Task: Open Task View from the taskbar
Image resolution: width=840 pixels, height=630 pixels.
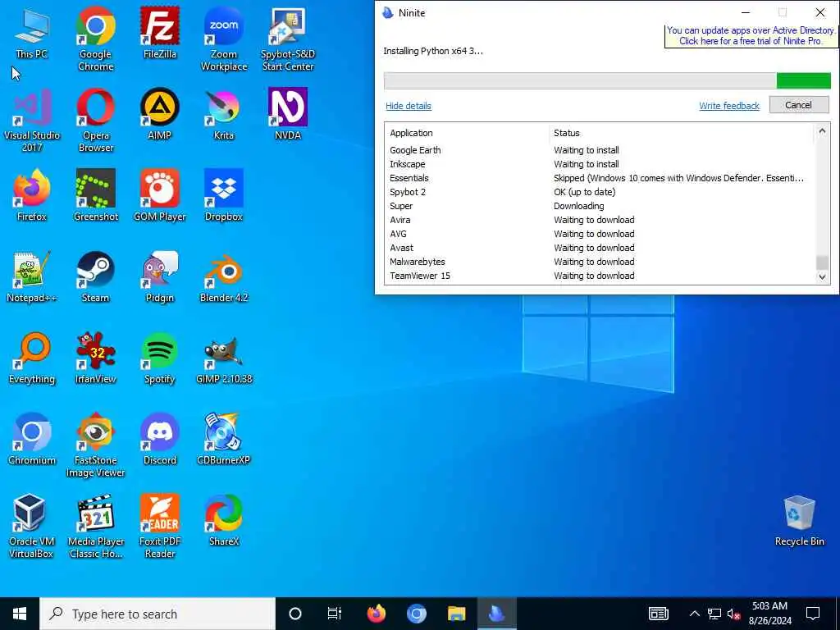Action: pos(335,614)
